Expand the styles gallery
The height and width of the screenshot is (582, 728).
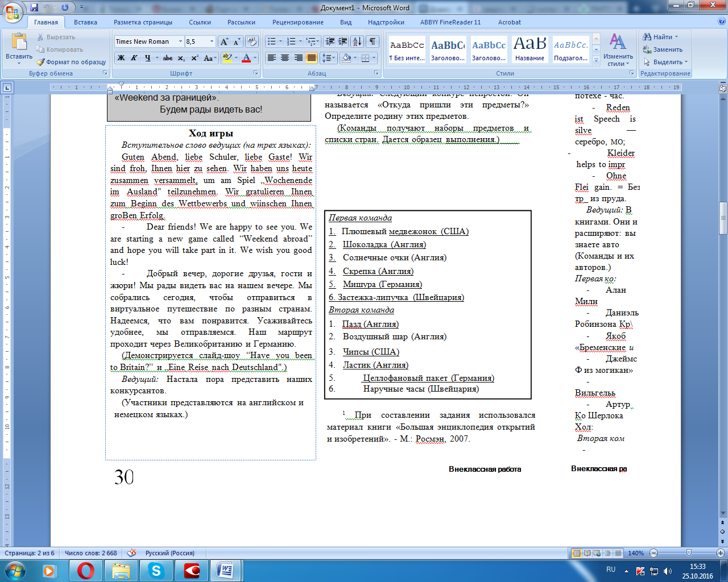click(x=596, y=60)
